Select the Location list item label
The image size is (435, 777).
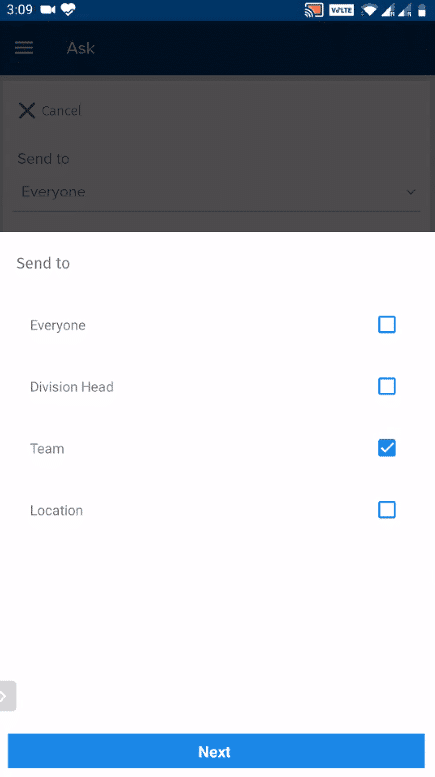click(56, 510)
